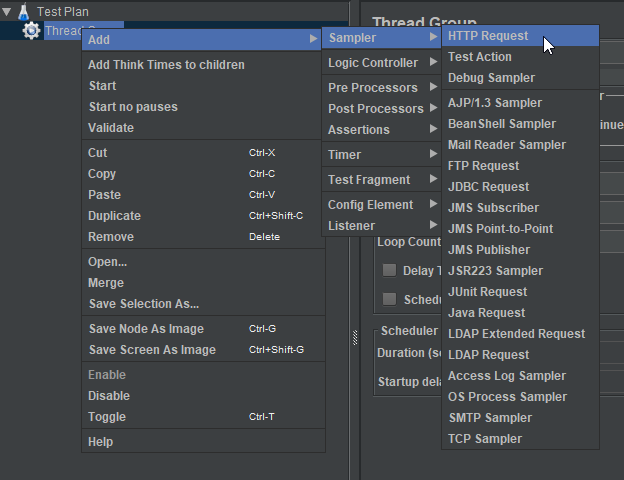The height and width of the screenshot is (480, 624).
Task: Open the Listener submenu
Action: tap(381, 226)
